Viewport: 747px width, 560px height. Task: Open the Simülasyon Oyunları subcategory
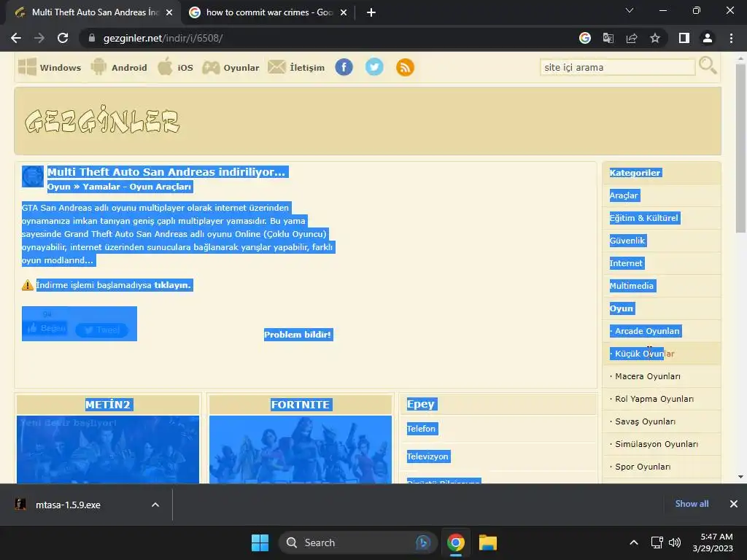[657, 444]
